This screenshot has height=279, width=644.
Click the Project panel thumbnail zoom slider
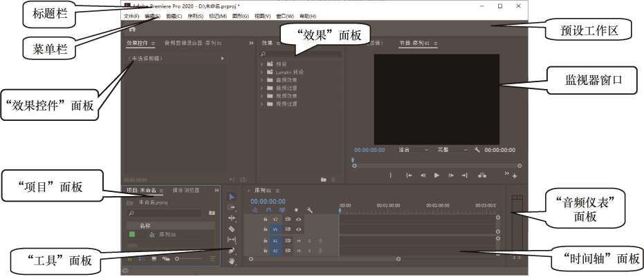click(178, 259)
